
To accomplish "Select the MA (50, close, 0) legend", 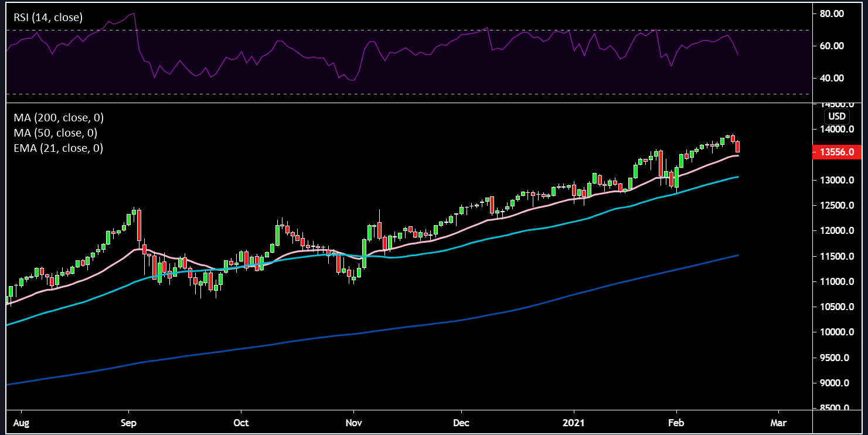I will (x=56, y=133).
